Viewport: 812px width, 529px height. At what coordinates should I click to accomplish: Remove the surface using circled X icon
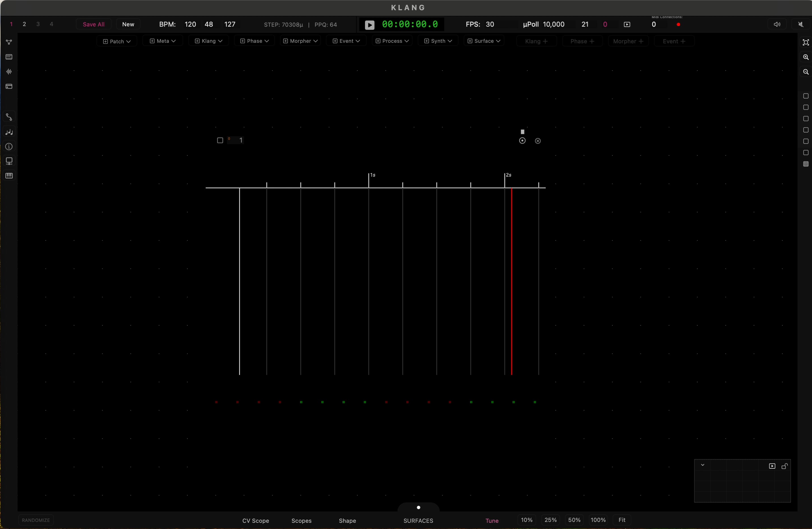tap(538, 141)
